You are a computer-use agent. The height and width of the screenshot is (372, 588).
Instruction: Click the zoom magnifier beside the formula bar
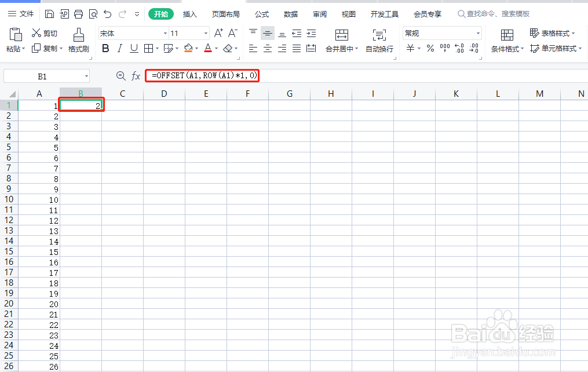coord(121,75)
